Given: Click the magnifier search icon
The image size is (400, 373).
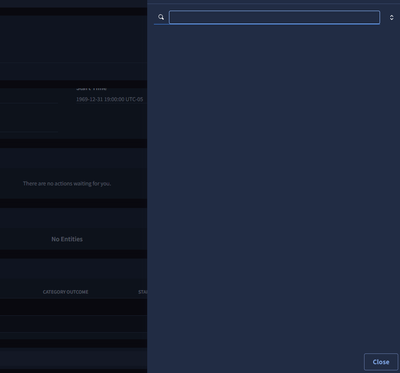Looking at the screenshot, I should 161,17.
